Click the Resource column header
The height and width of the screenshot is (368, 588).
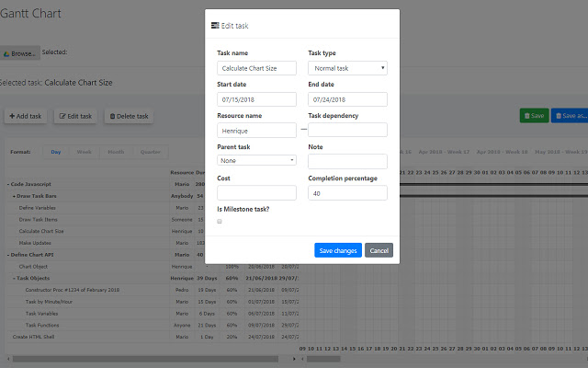click(182, 173)
